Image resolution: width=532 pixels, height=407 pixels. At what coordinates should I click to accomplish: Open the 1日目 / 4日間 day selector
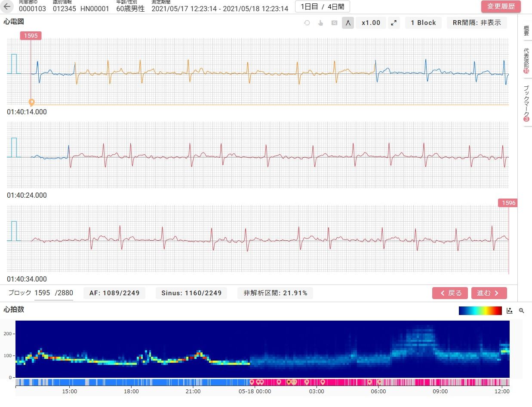322,7
